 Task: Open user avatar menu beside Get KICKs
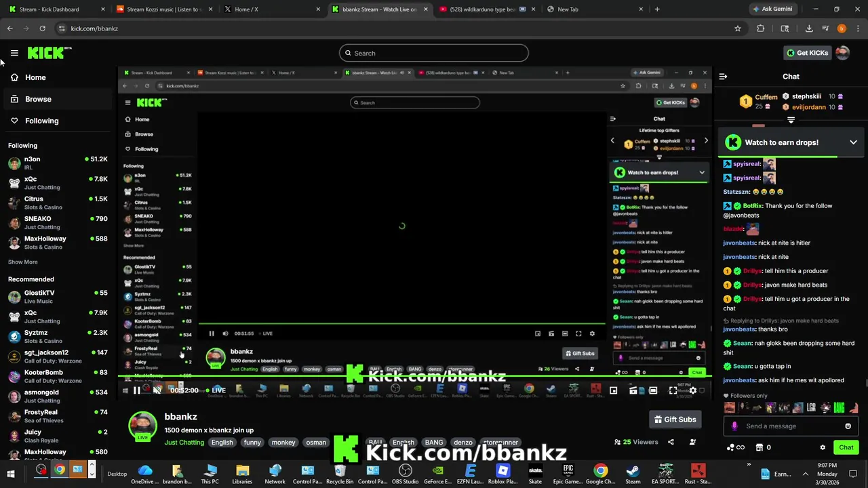pyautogui.click(x=842, y=53)
